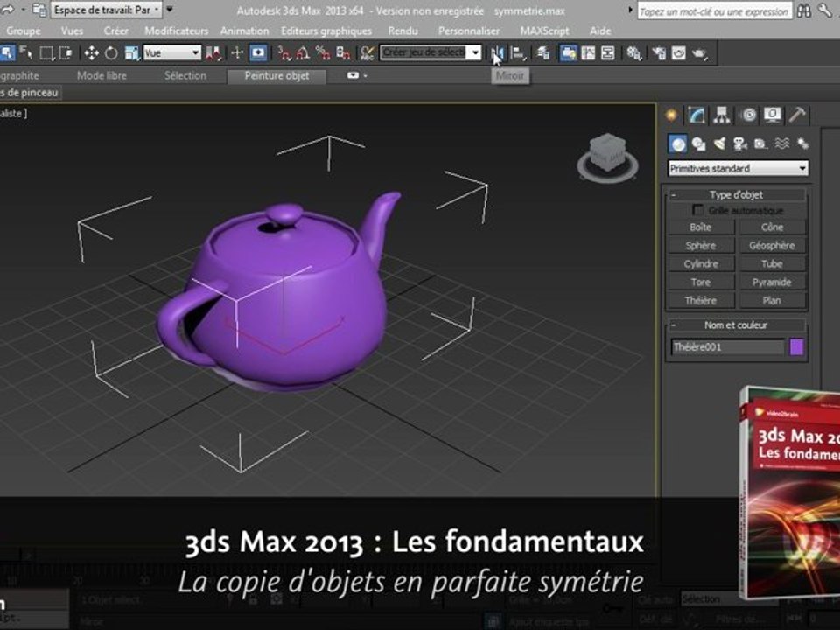Viewport: 840px width, 630px height.
Task: Click the Miroir mirror tool icon
Action: 497,53
